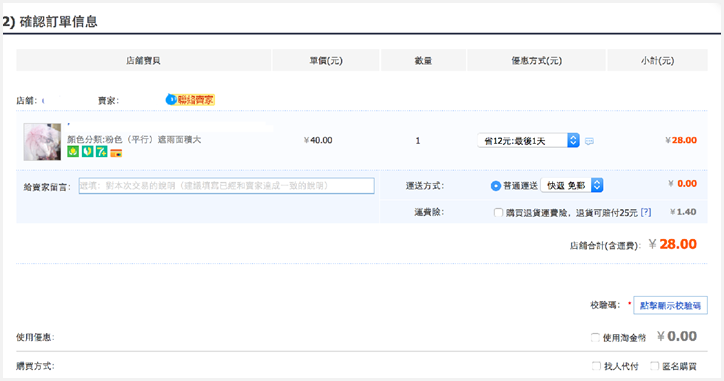The image size is (724, 381).
Task: Click the ¥28.00 subtotal in the item row
Action: (681, 140)
